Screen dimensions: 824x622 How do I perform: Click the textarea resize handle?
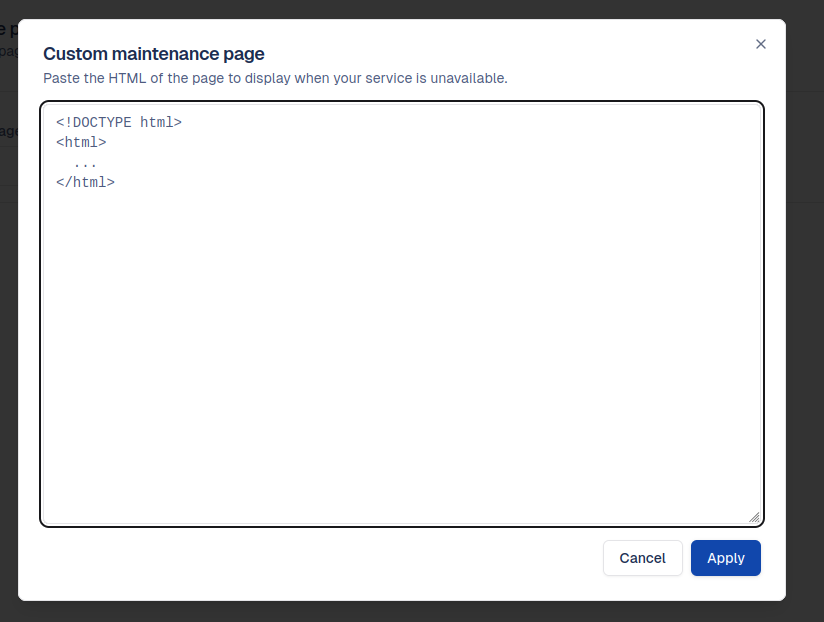pyautogui.click(x=754, y=517)
